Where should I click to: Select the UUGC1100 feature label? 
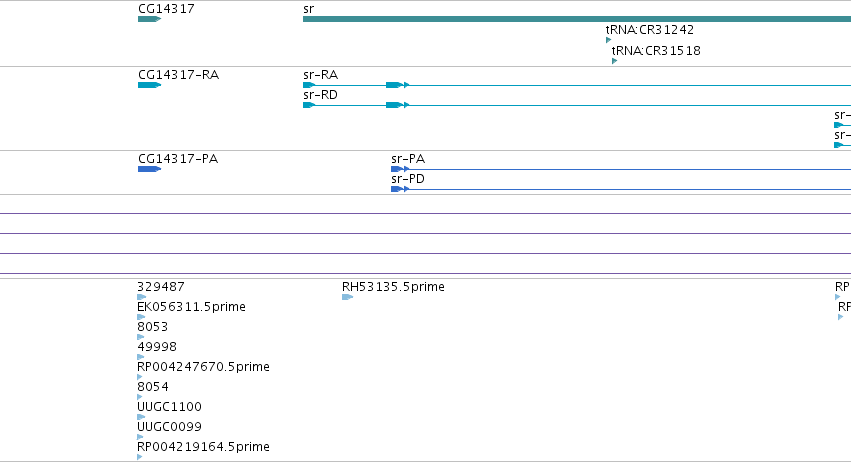click(x=169, y=407)
